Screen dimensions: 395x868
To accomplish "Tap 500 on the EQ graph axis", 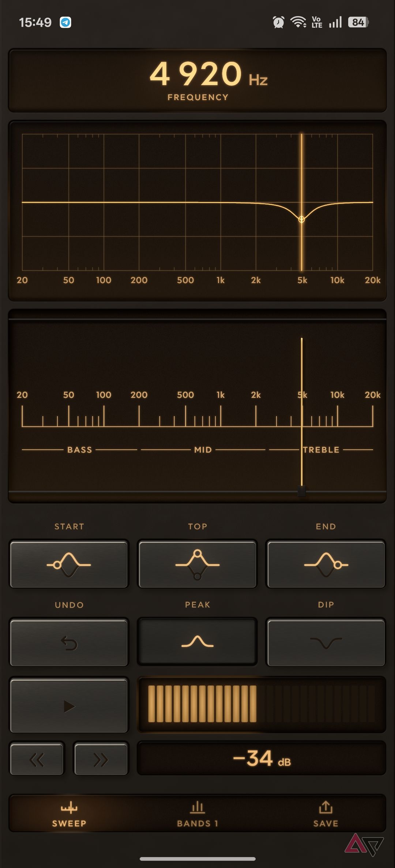I will [x=185, y=280].
